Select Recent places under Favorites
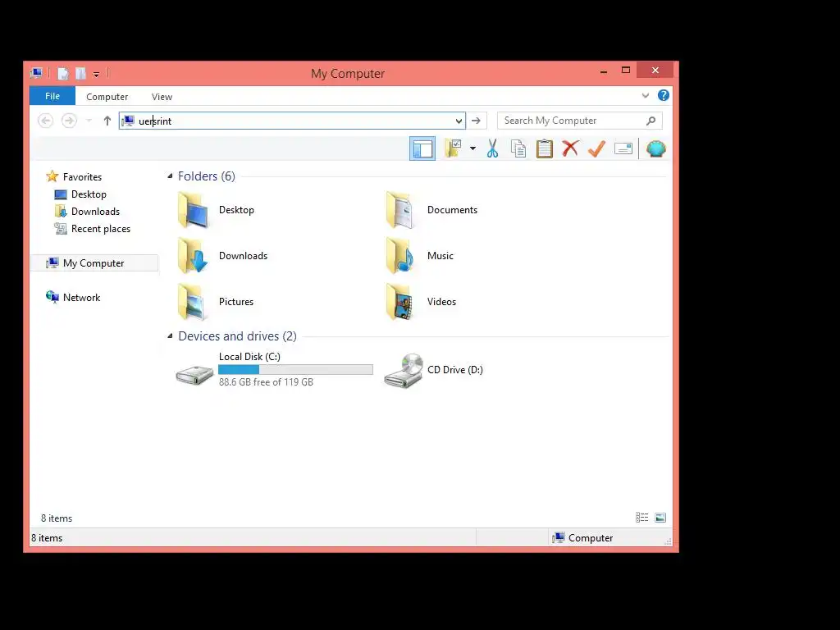This screenshot has height=630, width=840. [x=101, y=229]
